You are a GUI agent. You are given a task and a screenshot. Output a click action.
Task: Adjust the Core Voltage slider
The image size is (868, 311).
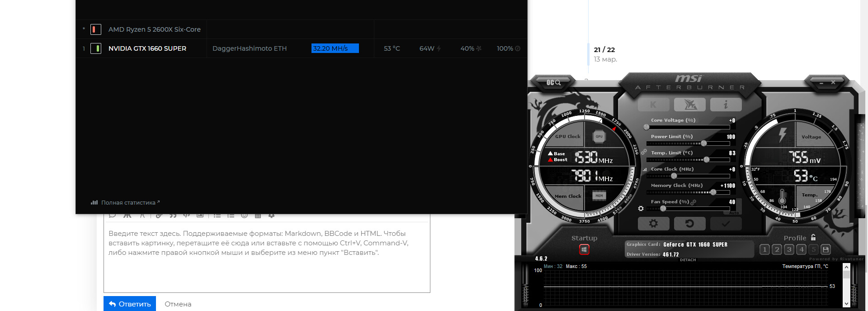pyautogui.click(x=688, y=127)
